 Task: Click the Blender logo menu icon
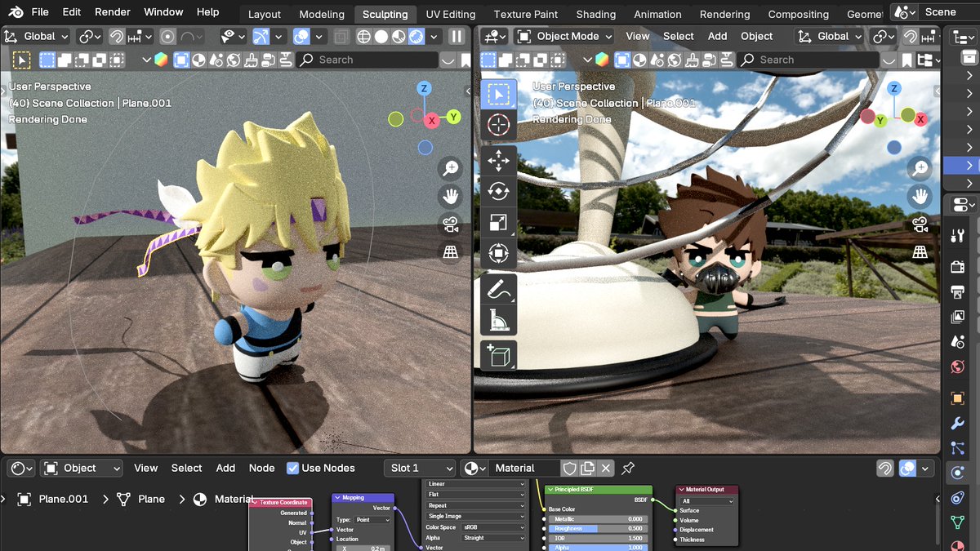click(x=16, y=12)
